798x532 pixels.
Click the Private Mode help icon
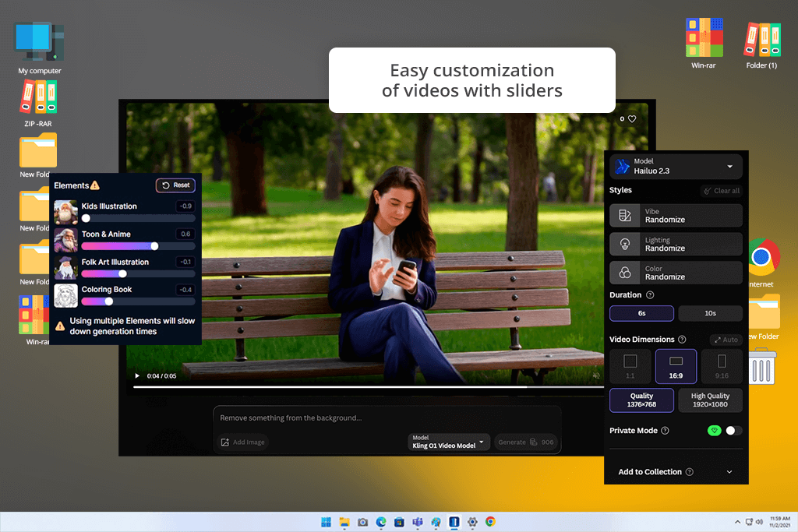[x=665, y=430]
